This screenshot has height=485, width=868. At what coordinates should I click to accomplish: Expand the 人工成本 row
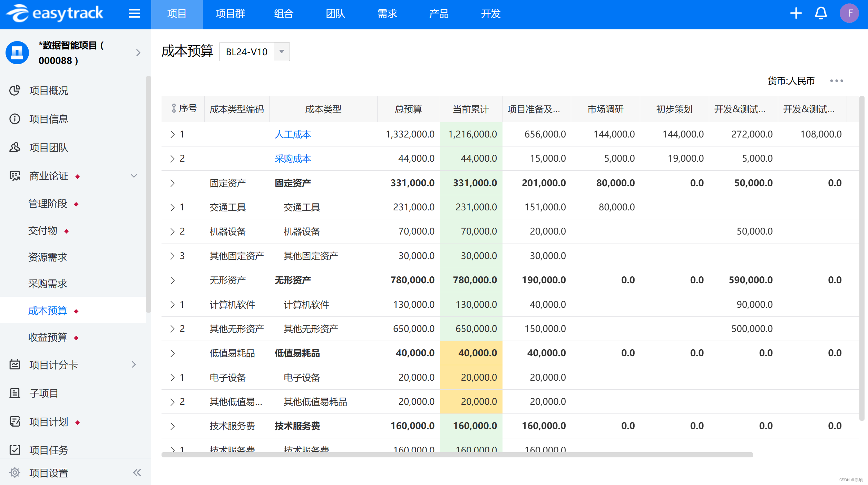coord(173,134)
